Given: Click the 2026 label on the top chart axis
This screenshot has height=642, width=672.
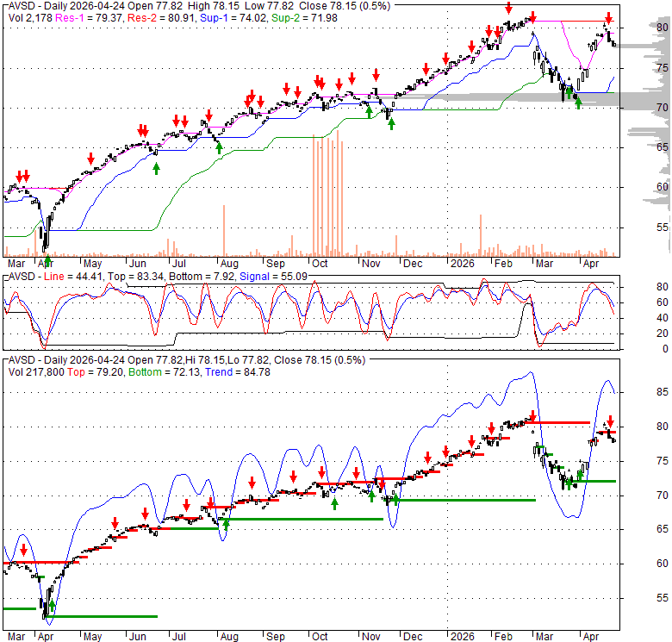Looking at the screenshot, I should (457, 264).
